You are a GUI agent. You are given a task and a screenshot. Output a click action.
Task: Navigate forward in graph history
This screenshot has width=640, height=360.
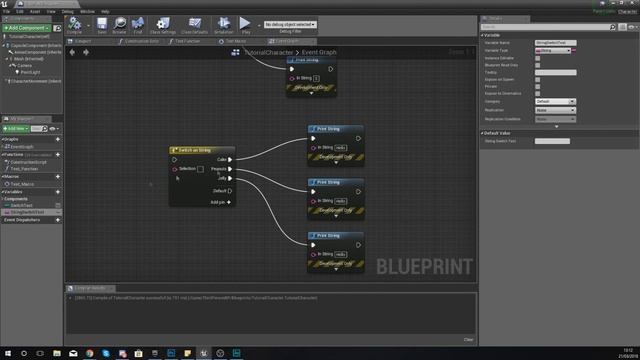86,52
